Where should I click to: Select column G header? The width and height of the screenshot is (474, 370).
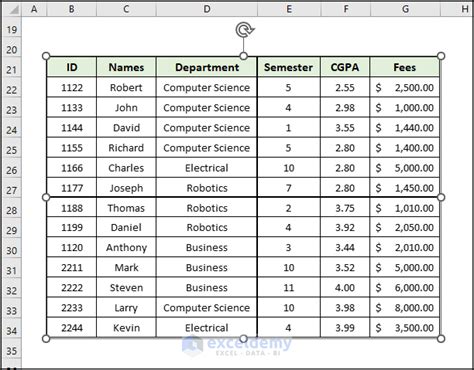pos(405,9)
